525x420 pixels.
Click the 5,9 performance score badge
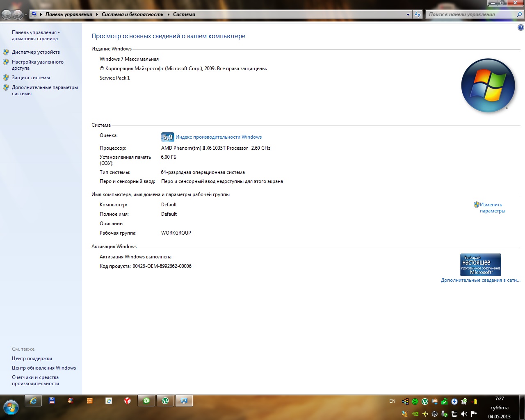(167, 137)
